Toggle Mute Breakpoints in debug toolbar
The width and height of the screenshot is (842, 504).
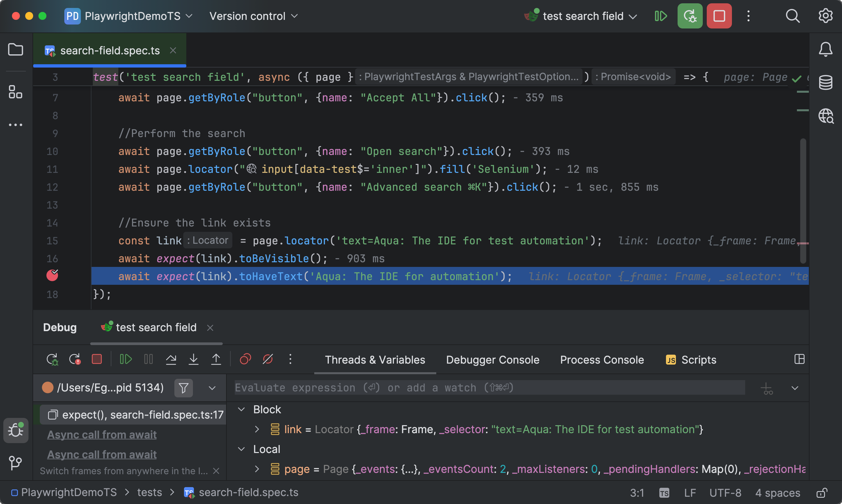[x=268, y=359]
